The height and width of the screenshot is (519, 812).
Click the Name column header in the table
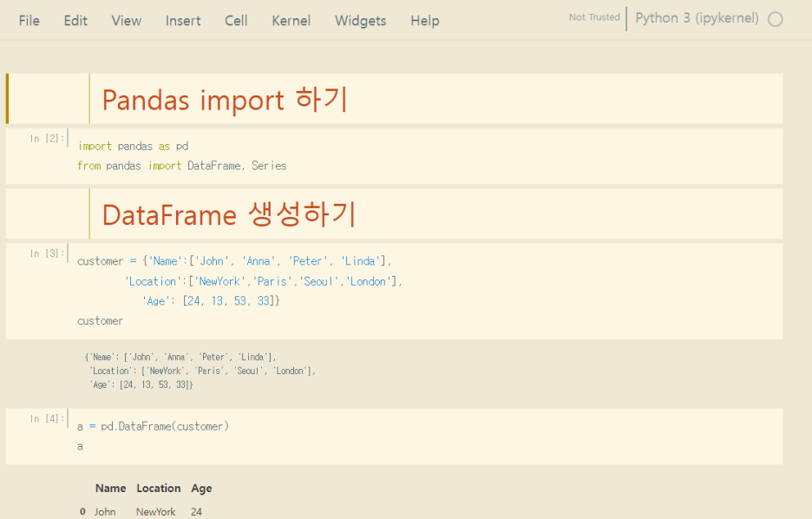(110, 489)
